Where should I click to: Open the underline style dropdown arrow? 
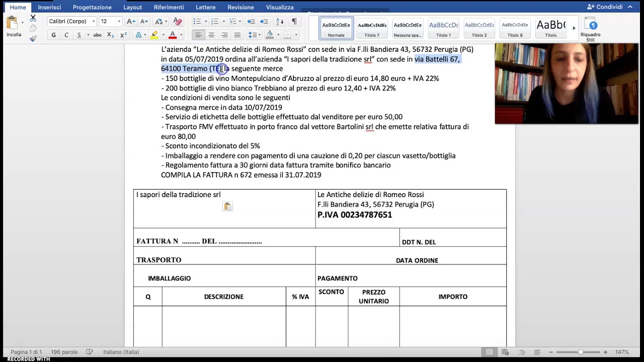coord(88,35)
